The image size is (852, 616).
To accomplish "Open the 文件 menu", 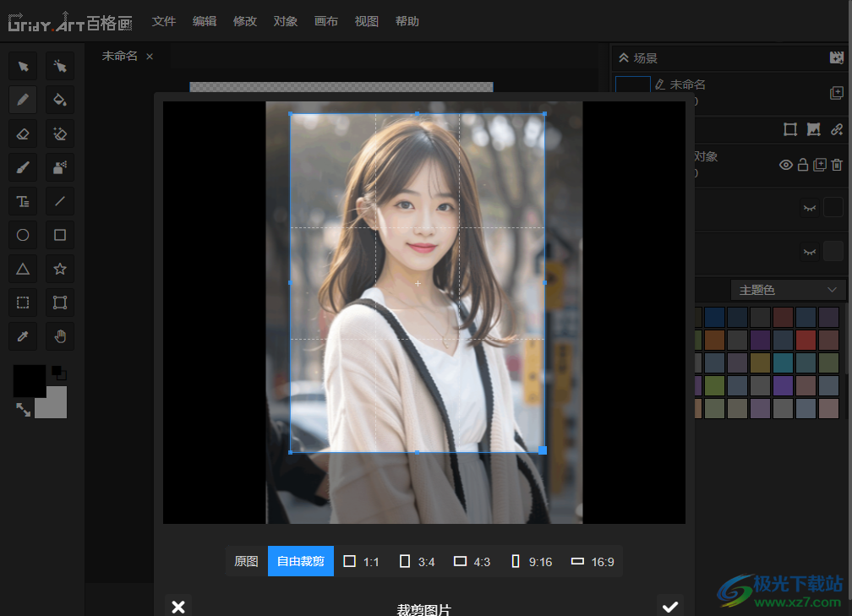I will click(164, 21).
